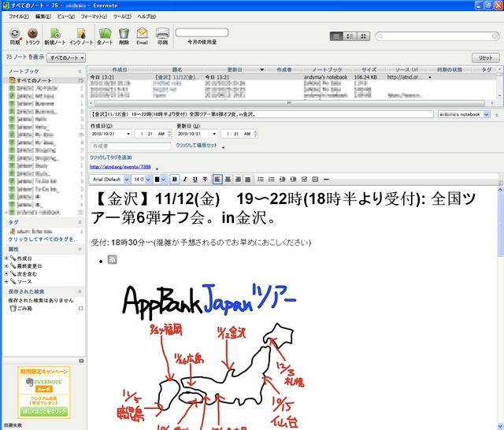504x430 pixels.
Task: Collapse the タグ sidebar section
Action: pyautogui.click(x=80, y=222)
